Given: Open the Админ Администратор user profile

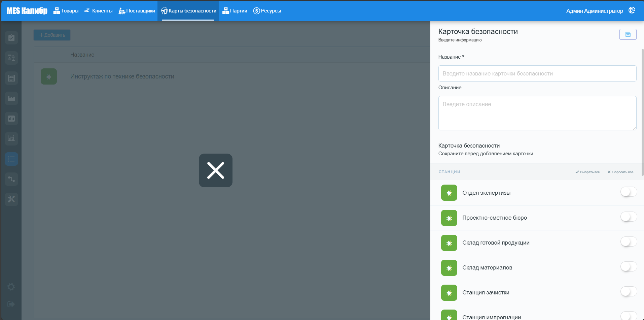Looking at the screenshot, I should [x=595, y=11].
